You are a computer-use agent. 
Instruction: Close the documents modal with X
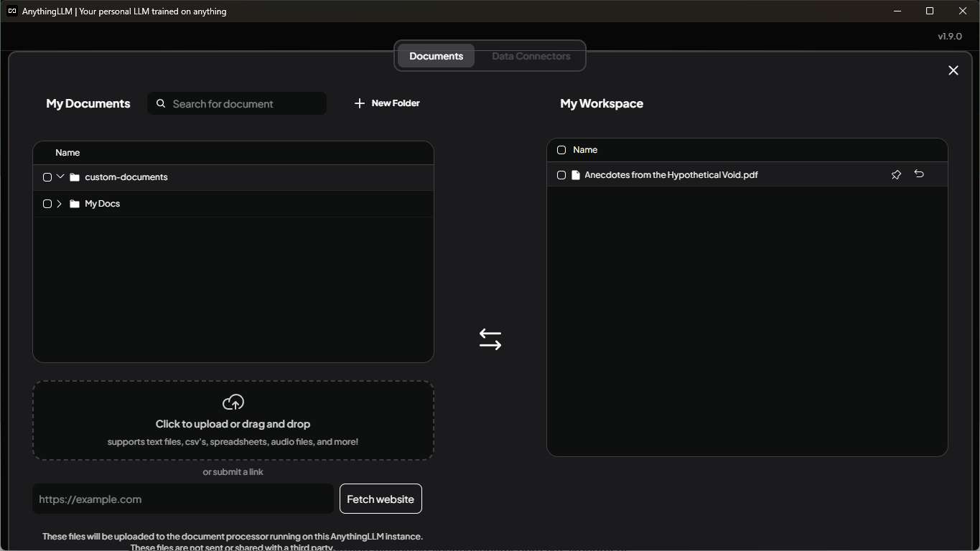pyautogui.click(x=953, y=70)
